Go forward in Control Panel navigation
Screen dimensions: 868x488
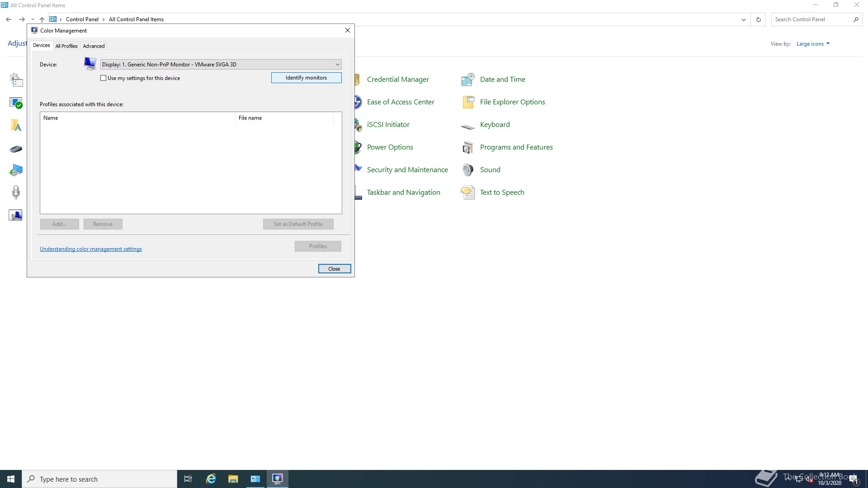point(22,19)
